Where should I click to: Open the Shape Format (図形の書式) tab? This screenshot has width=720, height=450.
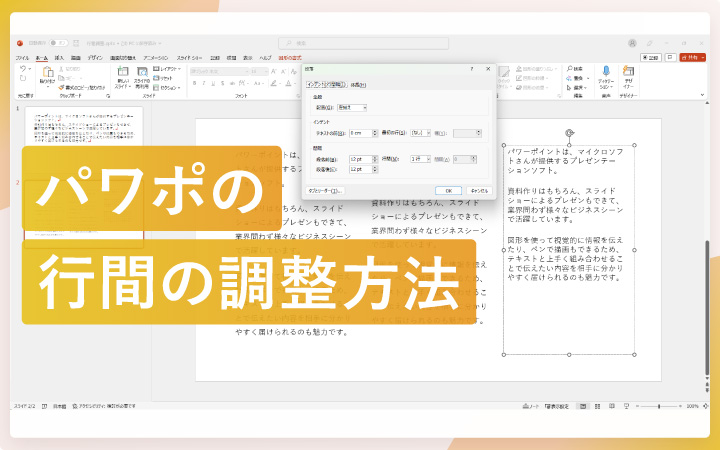[x=290, y=58]
